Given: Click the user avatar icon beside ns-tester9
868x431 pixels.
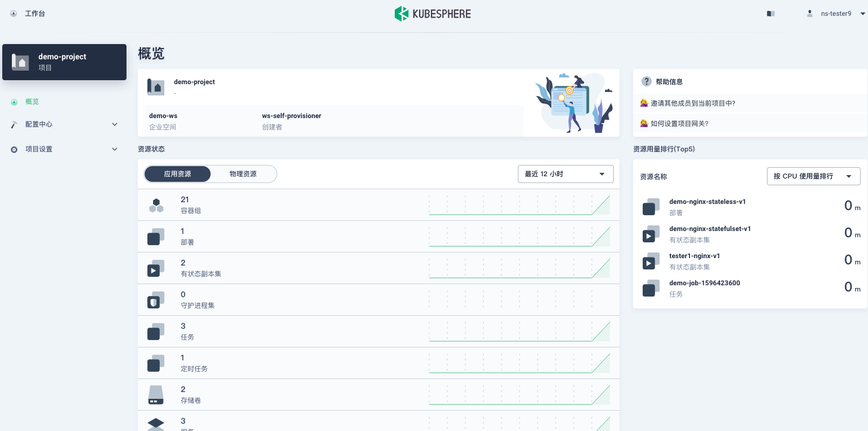Looking at the screenshot, I should 810,14.
